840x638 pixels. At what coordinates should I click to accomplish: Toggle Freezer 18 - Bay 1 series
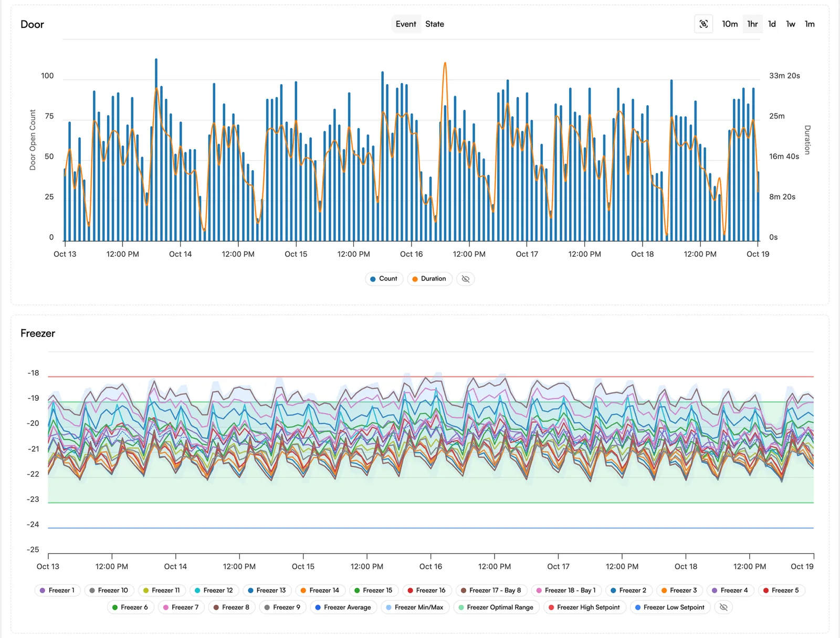coord(566,591)
